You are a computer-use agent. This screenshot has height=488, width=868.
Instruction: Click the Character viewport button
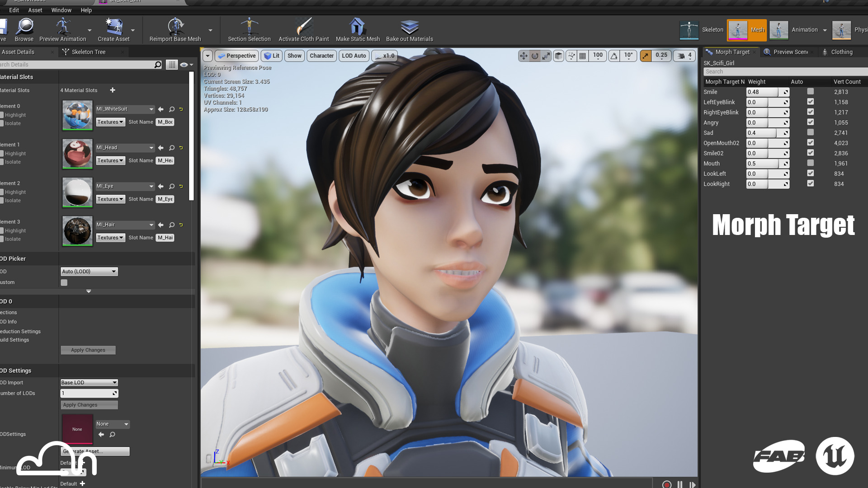point(321,56)
